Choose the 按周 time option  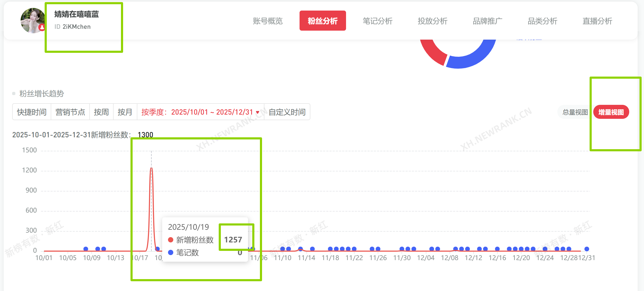tap(101, 112)
